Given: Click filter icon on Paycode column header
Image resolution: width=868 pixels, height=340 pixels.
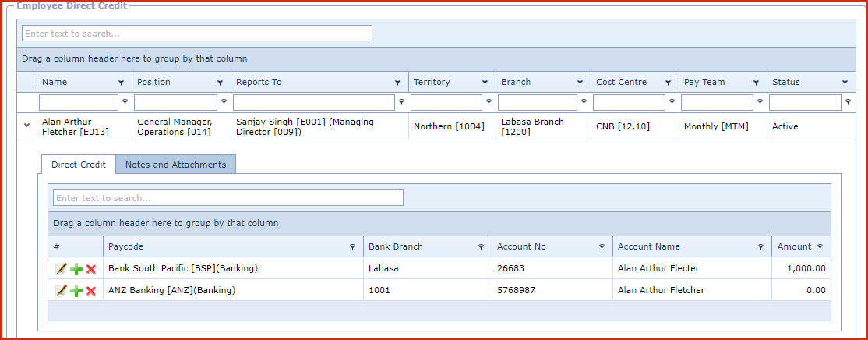Looking at the screenshot, I should (x=354, y=247).
